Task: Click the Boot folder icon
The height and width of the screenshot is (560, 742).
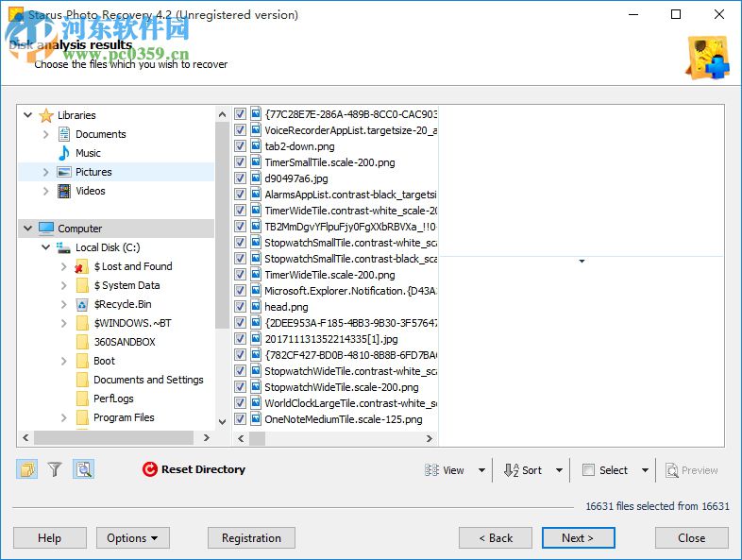Action: (x=82, y=361)
